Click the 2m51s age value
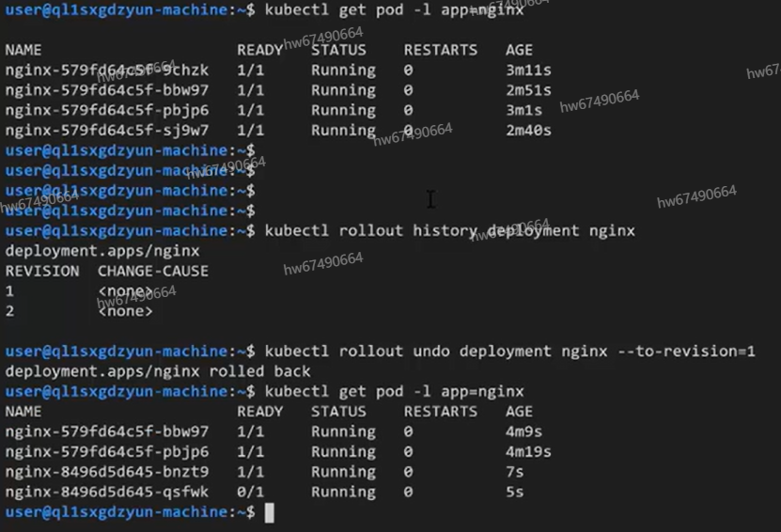The image size is (781, 532). (529, 91)
